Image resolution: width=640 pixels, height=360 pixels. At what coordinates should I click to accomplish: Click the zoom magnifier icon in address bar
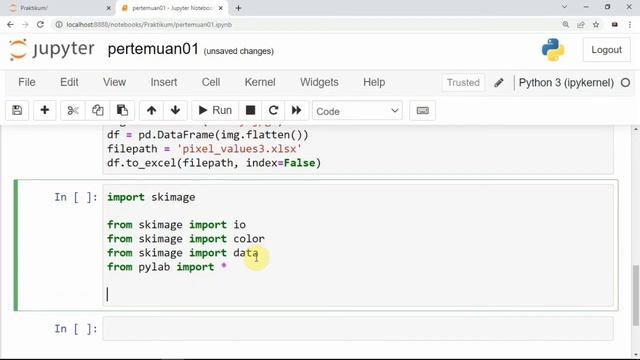click(566, 24)
